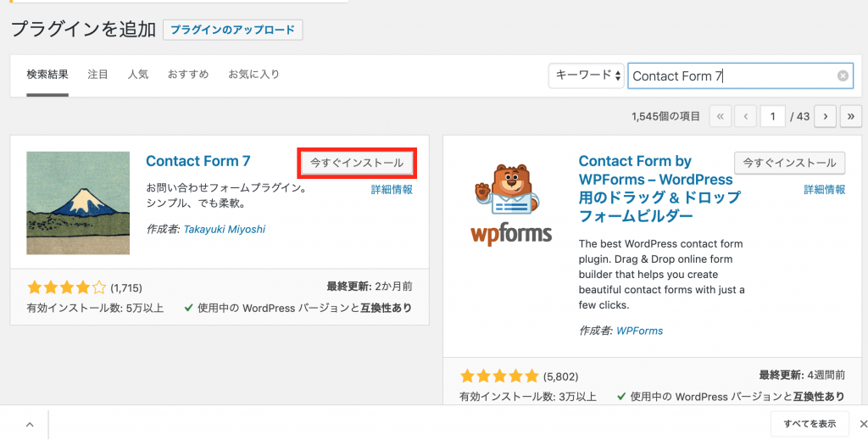Image resolution: width=868 pixels, height=440 pixels.
Task: Open the キーワード search type dropdown
Action: 587,75
